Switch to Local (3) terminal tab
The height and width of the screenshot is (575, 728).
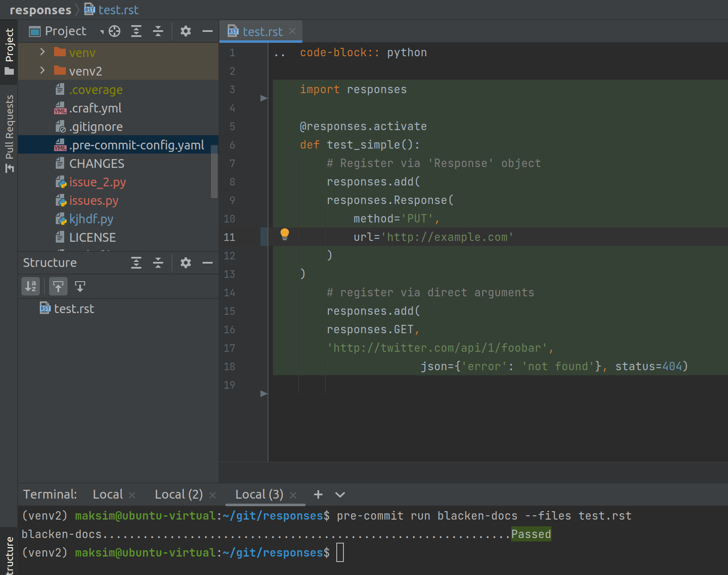259,494
